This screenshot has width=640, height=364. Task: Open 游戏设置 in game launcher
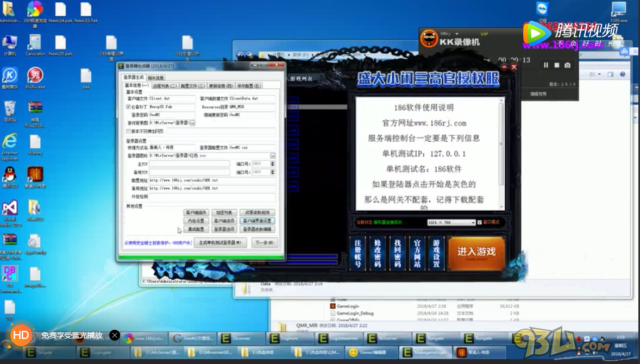(x=436, y=253)
